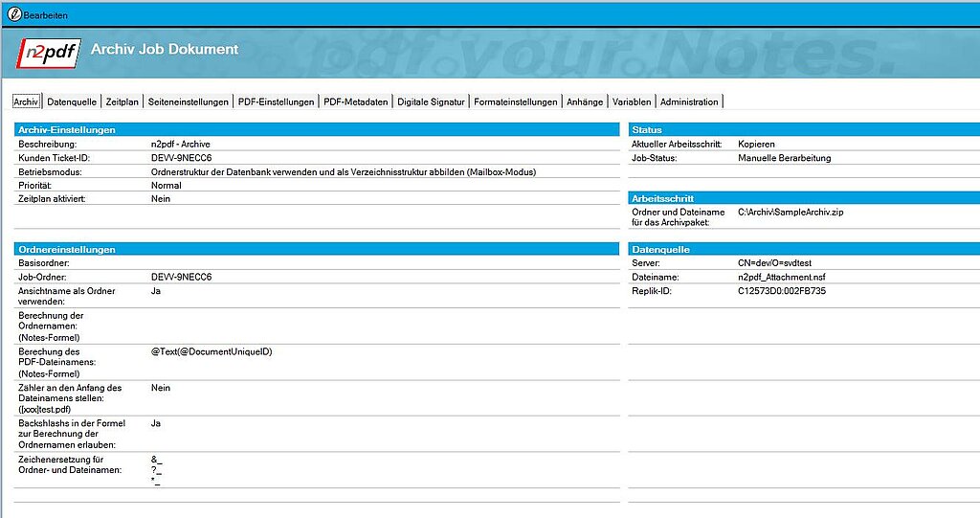Image resolution: width=980 pixels, height=518 pixels.
Task: Open the Variablen tab
Action: click(x=632, y=101)
